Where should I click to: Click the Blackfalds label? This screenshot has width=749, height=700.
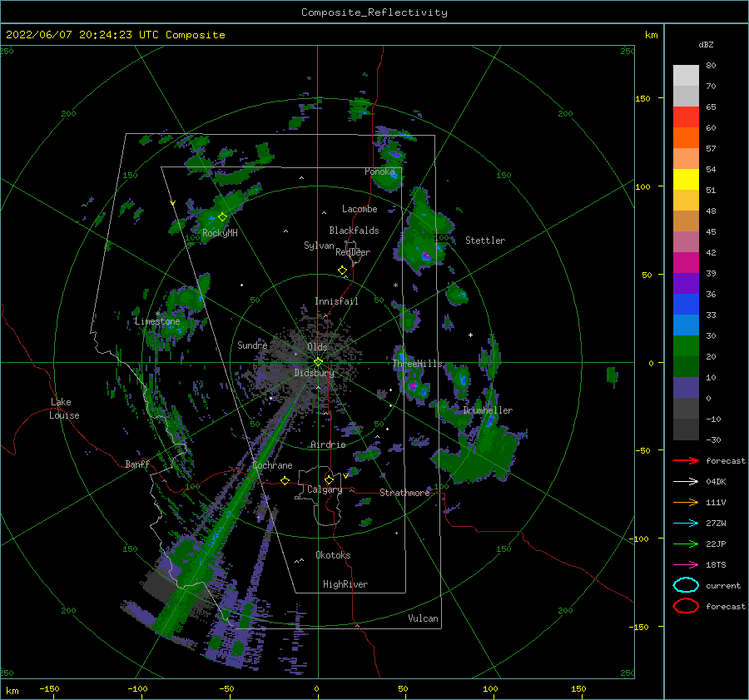pyautogui.click(x=354, y=231)
